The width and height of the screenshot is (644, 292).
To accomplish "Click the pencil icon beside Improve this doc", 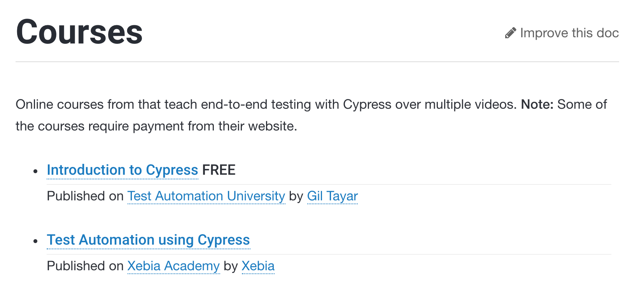I will (x=511, y=33).
